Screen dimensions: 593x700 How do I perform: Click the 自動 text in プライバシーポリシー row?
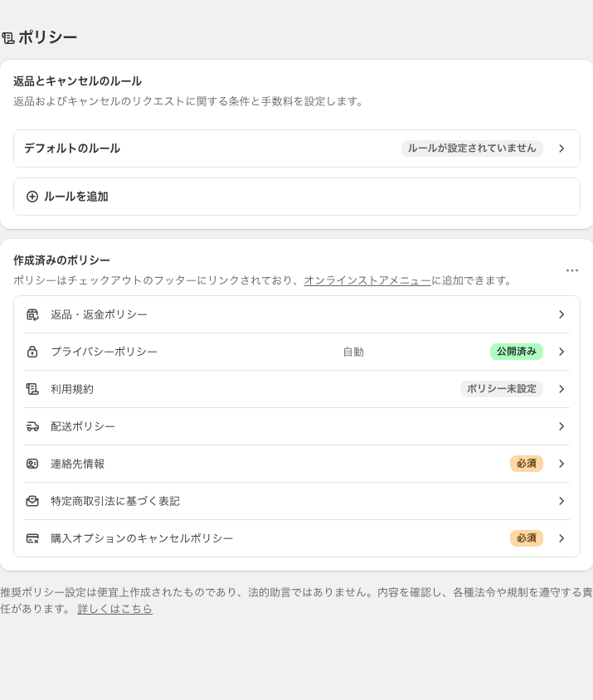point(353,352)
